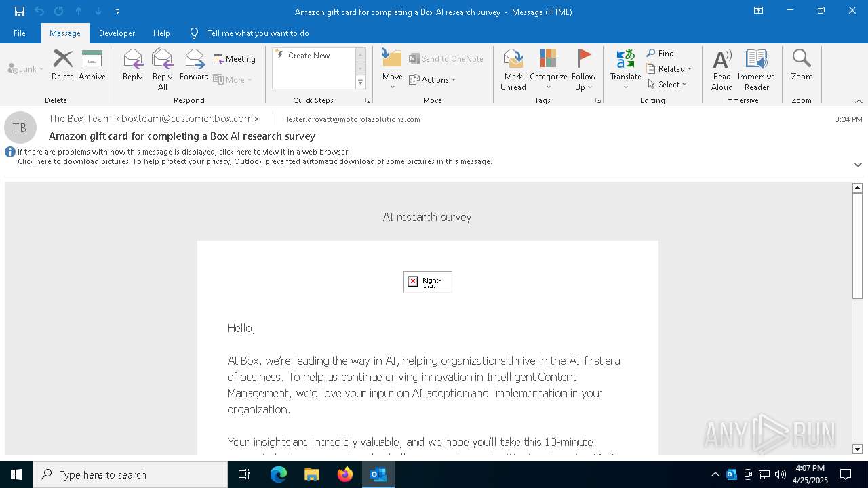Click Tell me what you want to do

(258, 33)
